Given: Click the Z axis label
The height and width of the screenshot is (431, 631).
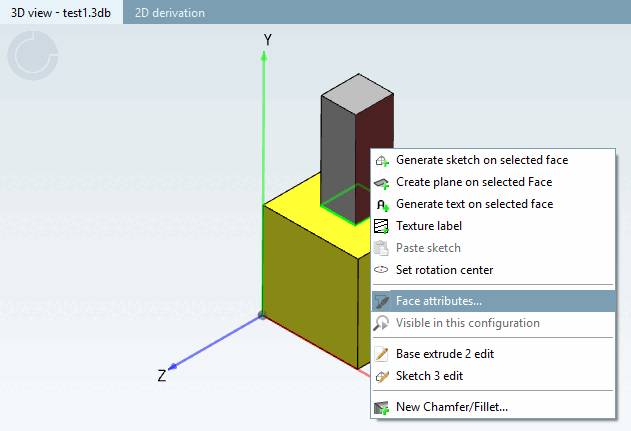Looking at the screenshot, I should (162, 375).
